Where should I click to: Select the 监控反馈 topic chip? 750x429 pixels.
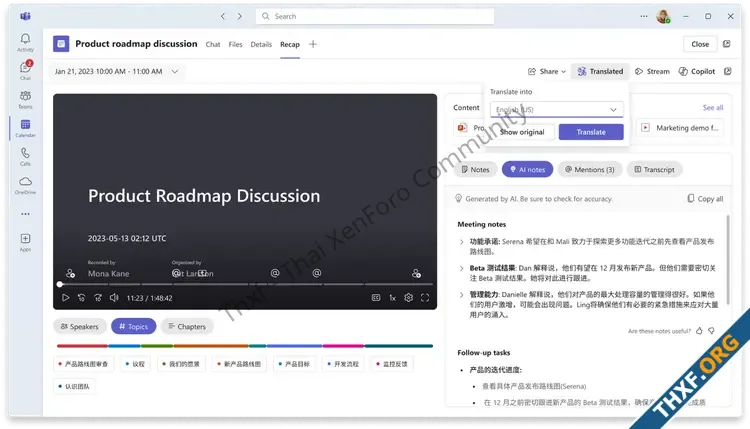pyautogui.click(x=391, y=364)
